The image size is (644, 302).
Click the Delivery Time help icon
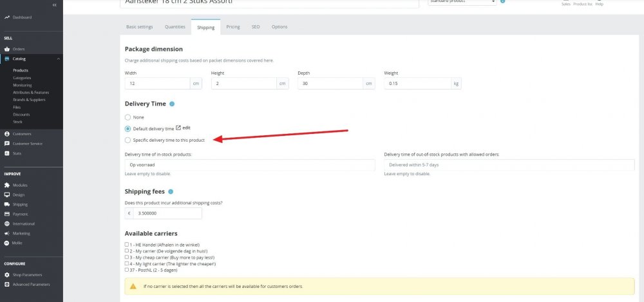point(172,104)
